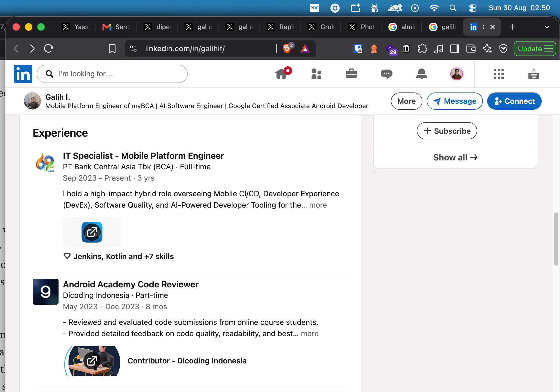Click the Brave Shields icon in address bar
The width and height of the screenshot is (560, 392).
[287, 49]
